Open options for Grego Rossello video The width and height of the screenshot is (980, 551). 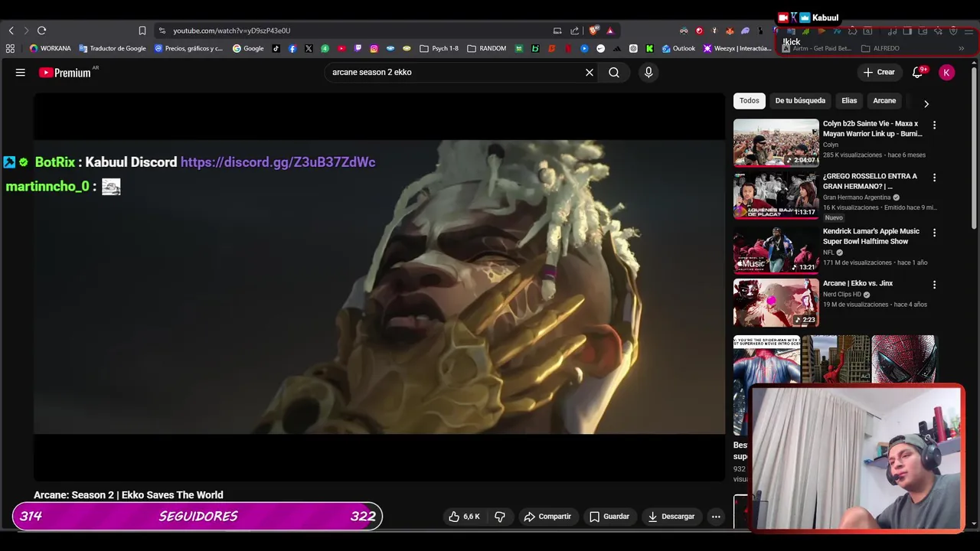tap(934, 178)
